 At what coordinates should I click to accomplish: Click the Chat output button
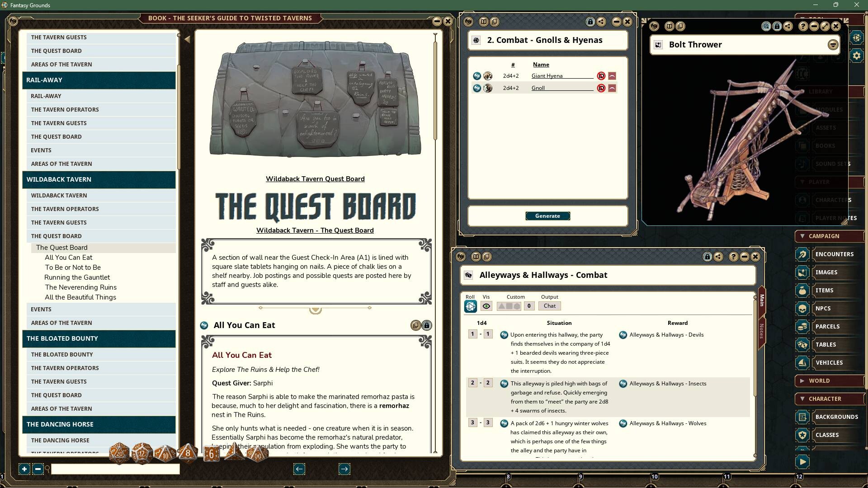tap(549, 306)
